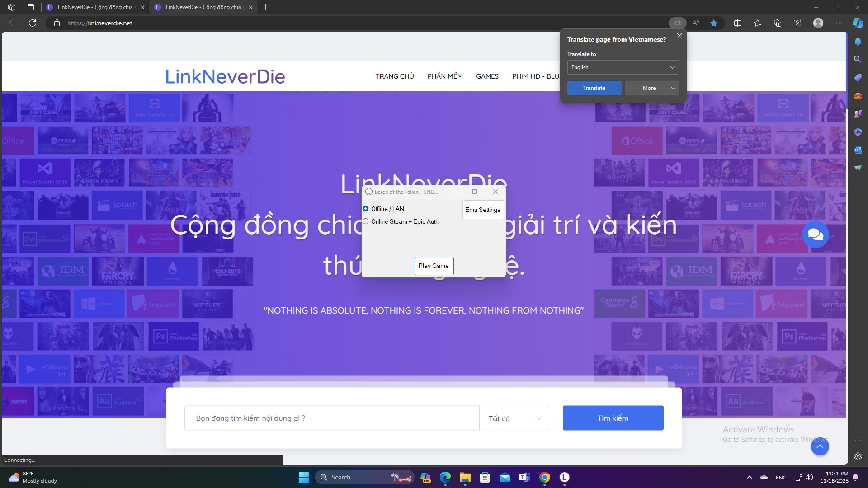Viewport: 868px width, 488px height.
Task: Open the Tất cả category dropdown
Action: [514, 418]
